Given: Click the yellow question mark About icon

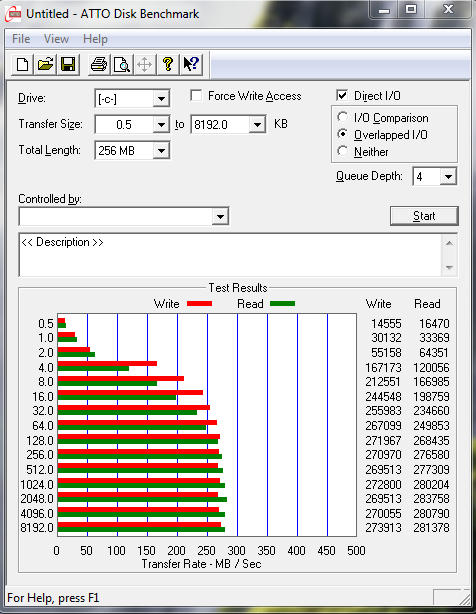Looking at the screenshot, I should (168, 64).
